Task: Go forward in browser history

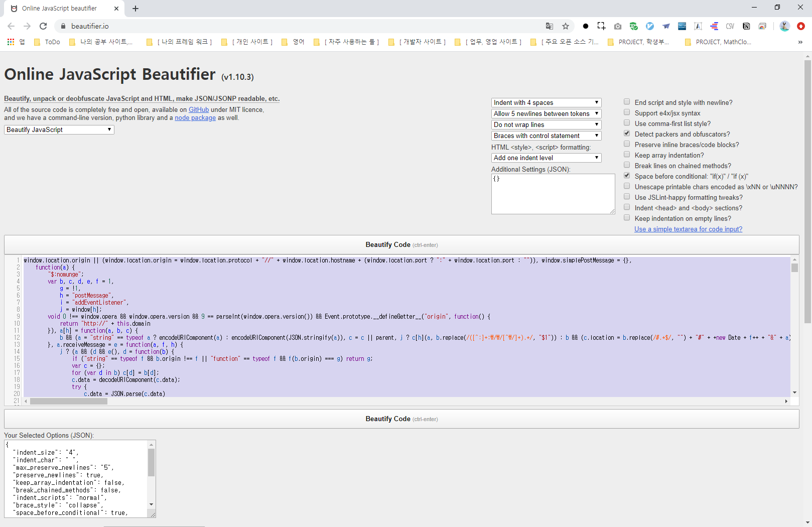Action: click(27, 26)
